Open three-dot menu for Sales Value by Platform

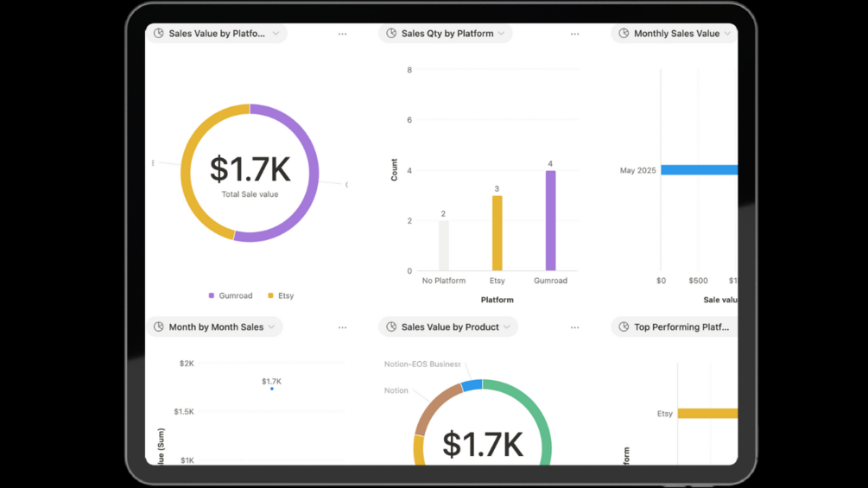pyautogui.click(x=342, y=35)
